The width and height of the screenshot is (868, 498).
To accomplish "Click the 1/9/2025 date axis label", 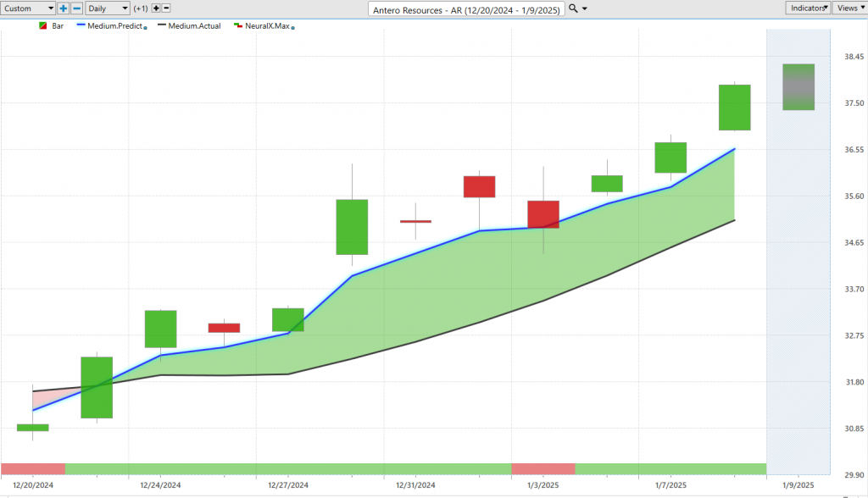I will tap(798, 485).
